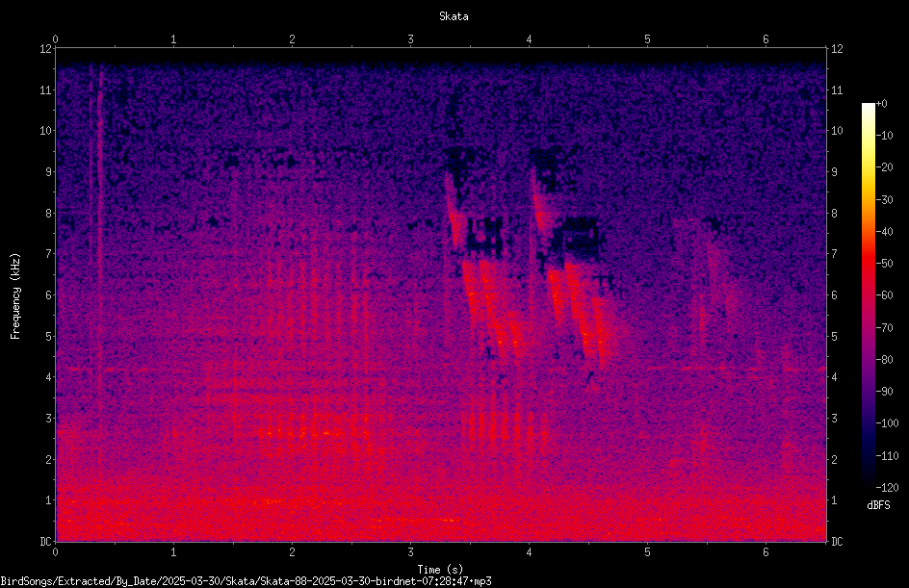Click the "3" tick on the left frequency axis
This screenshot has height=588, width=909.
(x=49, y=419)
